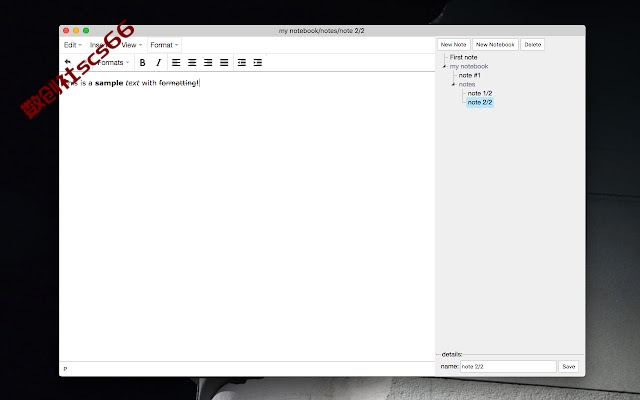Screen dimensions: 640x400
Task: Collapse the 'notes' folder triangle
Action: (453, 84)
